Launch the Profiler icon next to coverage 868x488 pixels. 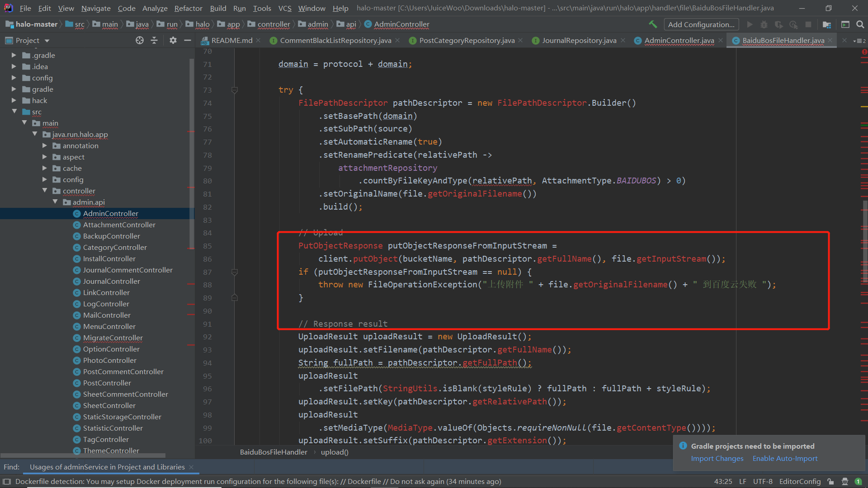(x=794, y=25)
